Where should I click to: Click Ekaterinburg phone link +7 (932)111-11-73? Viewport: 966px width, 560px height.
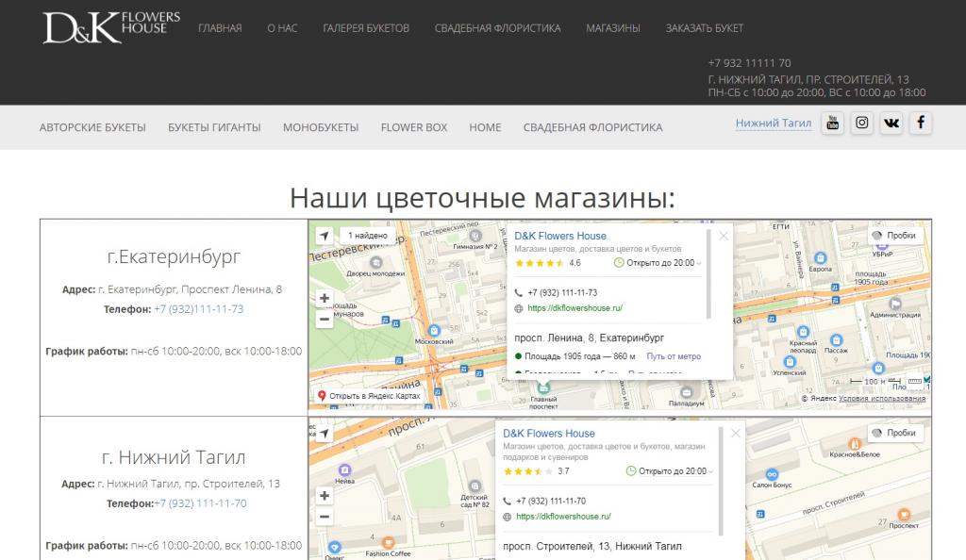[x=198, y=309]
